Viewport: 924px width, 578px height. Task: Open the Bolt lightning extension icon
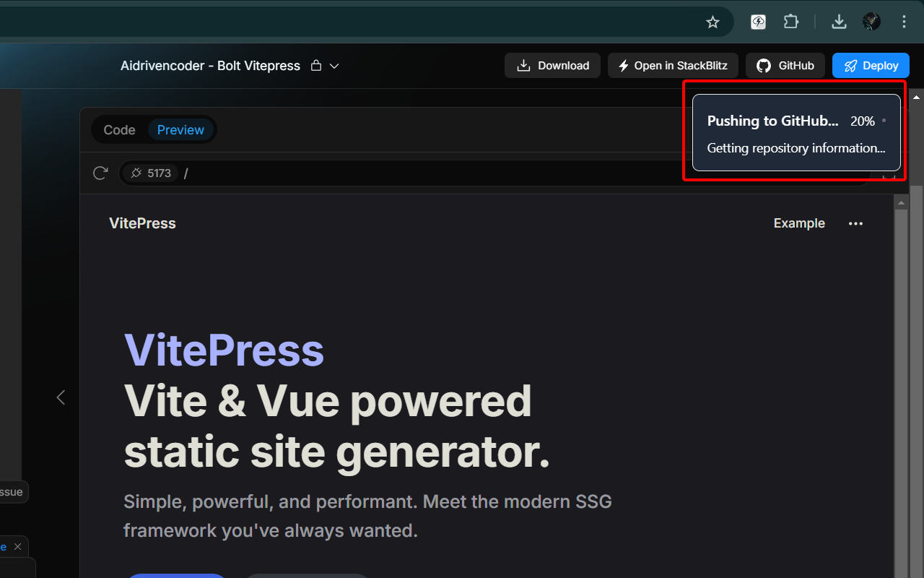(758, 22)
